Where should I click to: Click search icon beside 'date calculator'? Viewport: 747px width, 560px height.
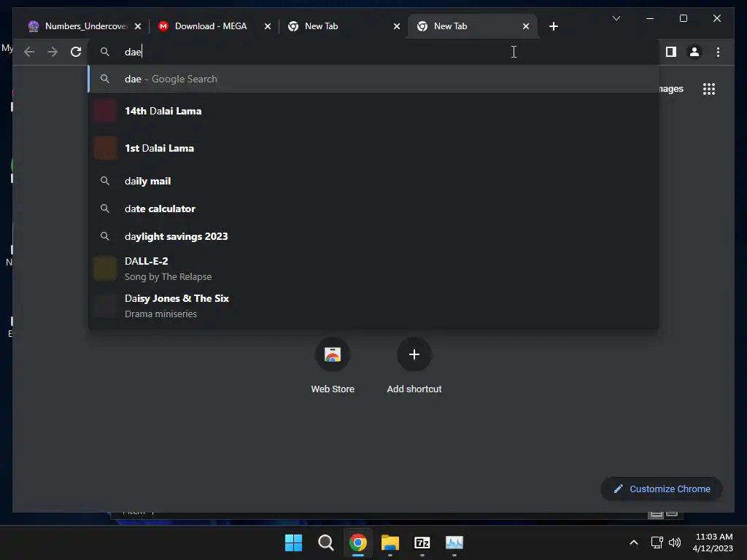[105, 209]
